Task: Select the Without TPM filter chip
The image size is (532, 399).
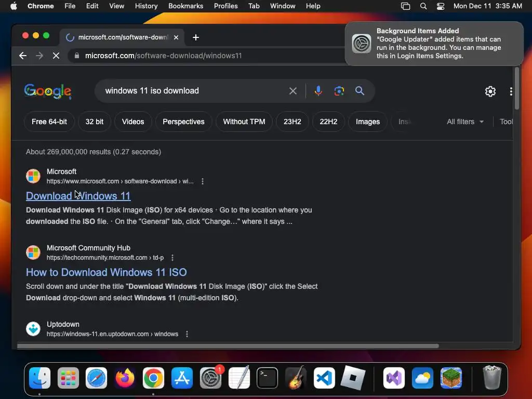Action: pos(244,122)
